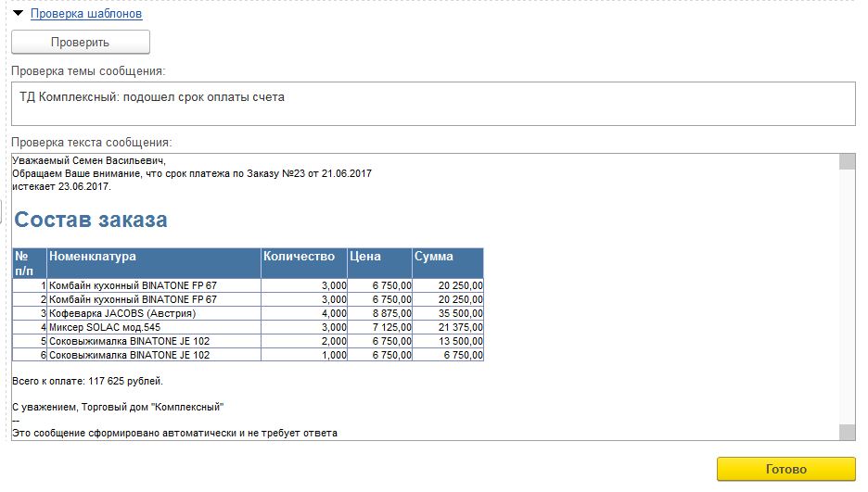Click the Проверка темы сообщения label
The image size is (868, 492).
coord(88,71)
